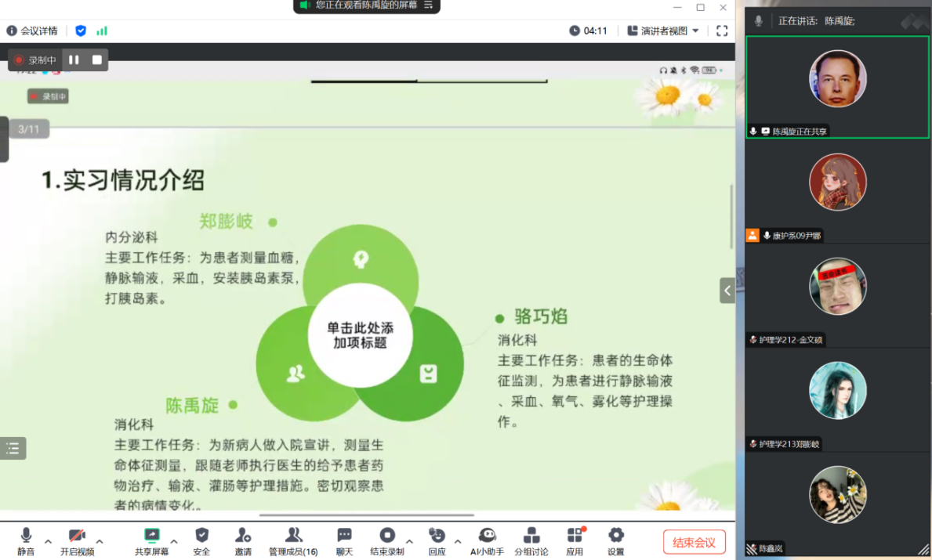Open 分组讨论 breakout rooms

531,540
